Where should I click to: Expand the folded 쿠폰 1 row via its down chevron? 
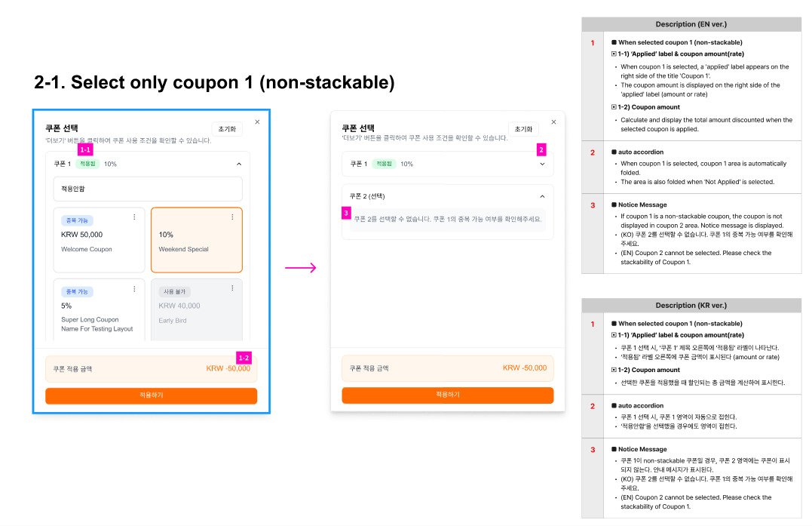tap(542, 164)
